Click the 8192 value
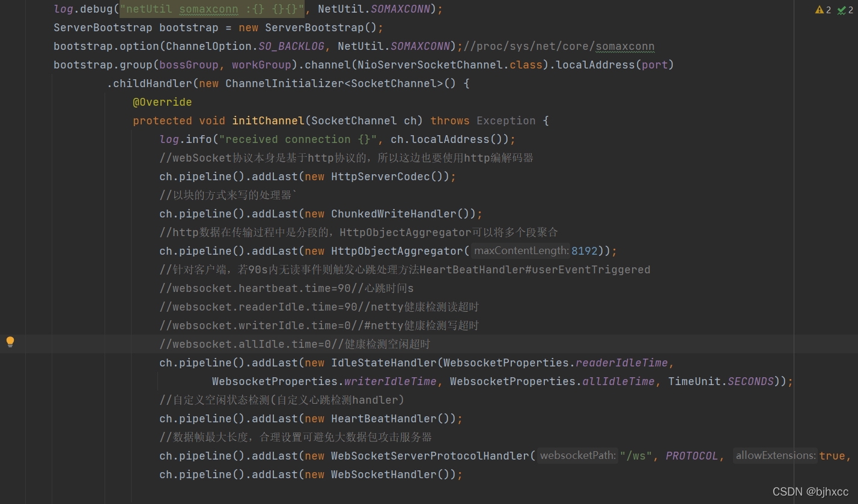 585,250
